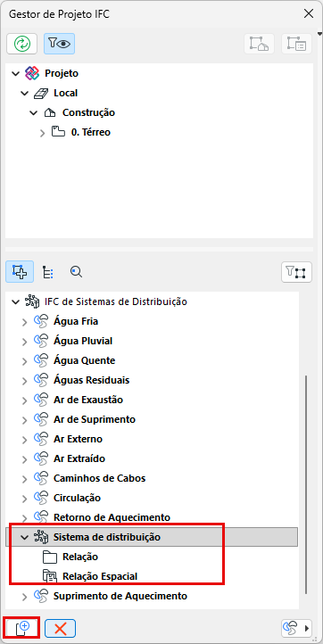Select the Construção building icon

50,112
